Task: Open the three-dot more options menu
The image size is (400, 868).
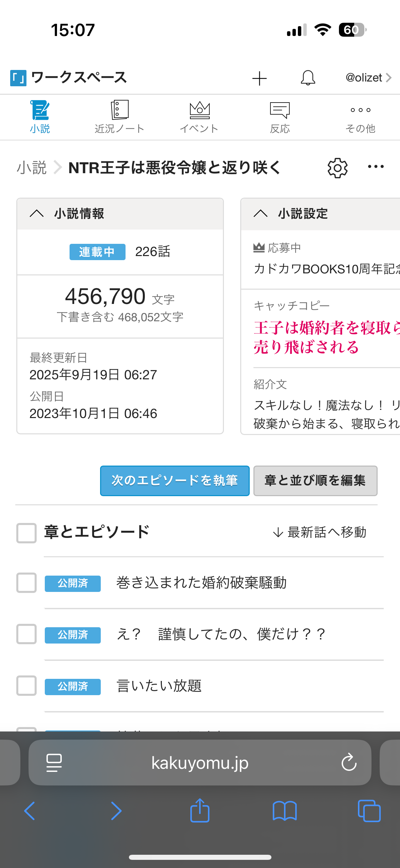Action: 376,167
